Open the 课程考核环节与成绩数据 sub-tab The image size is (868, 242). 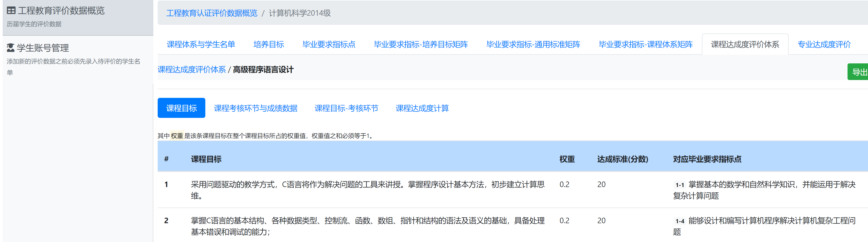pyautogui.click(x=256, y=108)
